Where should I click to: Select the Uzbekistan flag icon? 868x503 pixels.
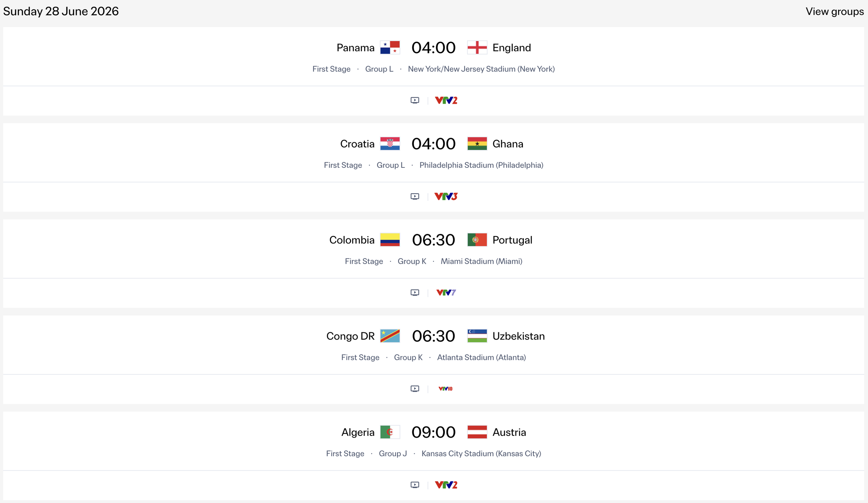(477, 336)
